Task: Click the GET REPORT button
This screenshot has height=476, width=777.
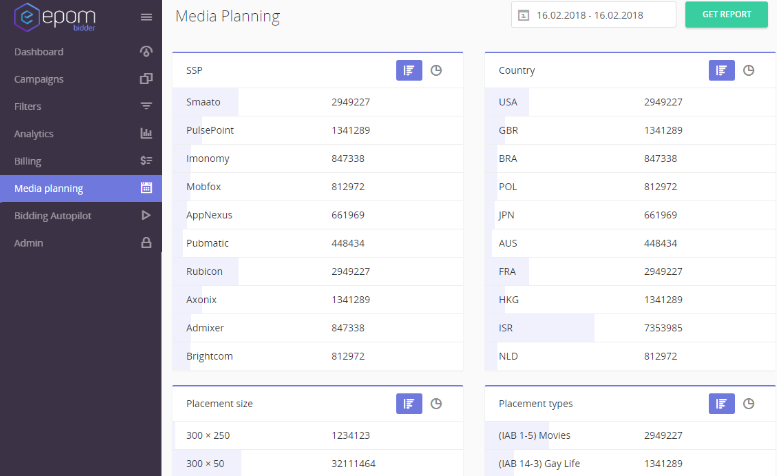Action: point(726,14)
